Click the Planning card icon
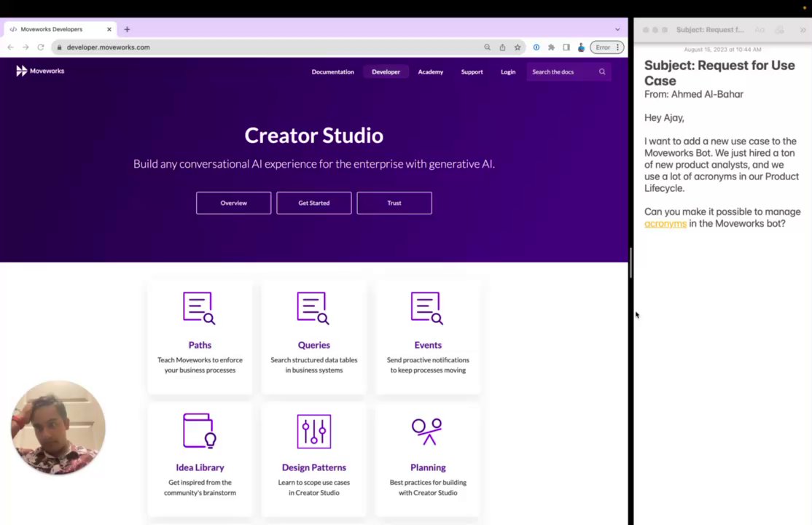 pyautogui.click(x=427, y=431)
